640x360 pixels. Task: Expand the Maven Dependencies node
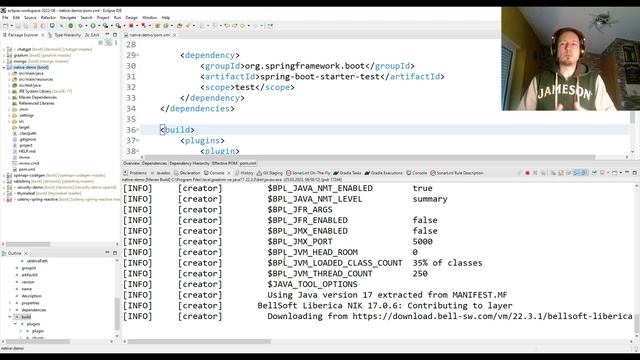click(9, 98)
